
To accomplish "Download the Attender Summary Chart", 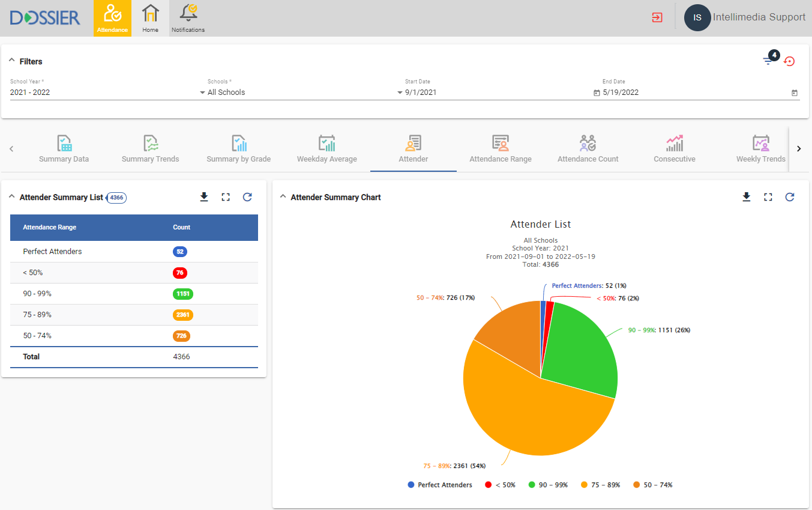I will click(x=747, y=197).
